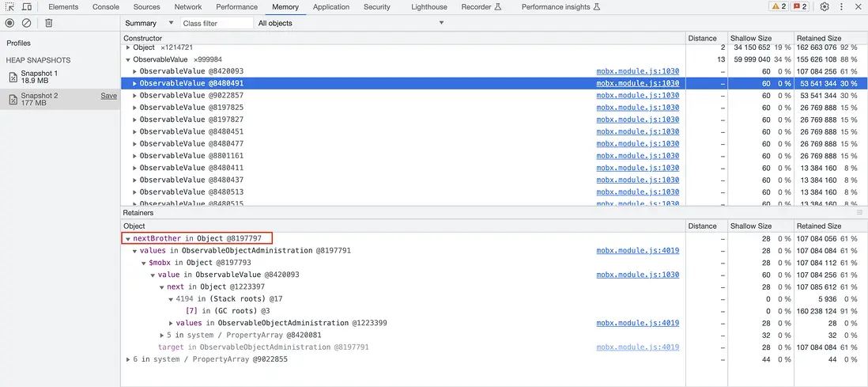Collapse the nextBrother in Object @8197797 retainer

pos(128,238)
